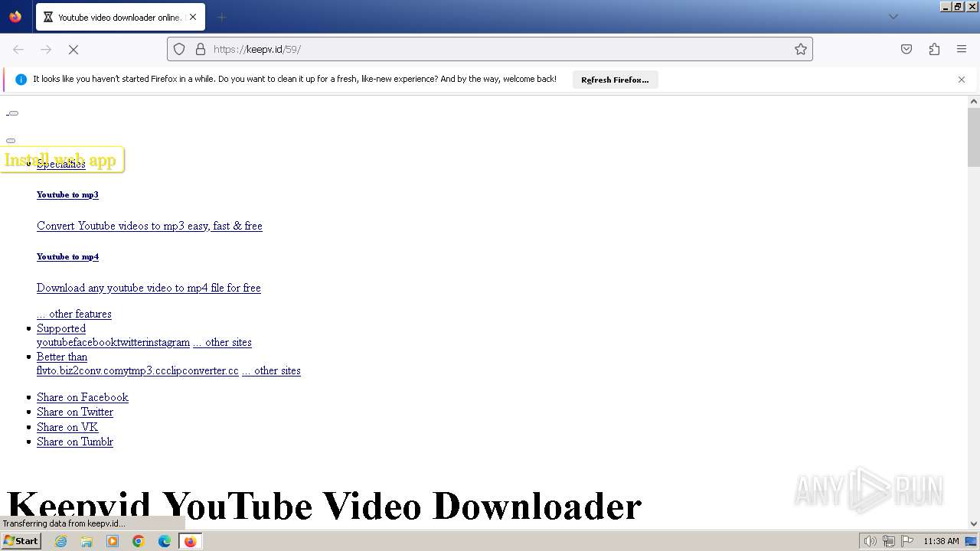Viewport: 980px width, 551px height.
Task: Click youtubefacebooktwitterinstagram link
Action: tap(113, 342)
